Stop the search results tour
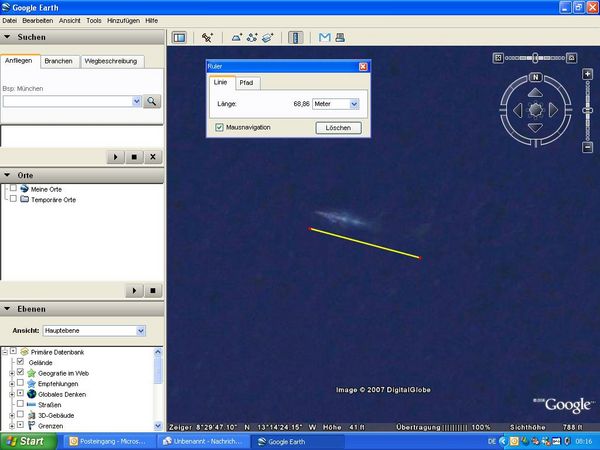Viewport: 600px width, 450px height. point(134,157)
